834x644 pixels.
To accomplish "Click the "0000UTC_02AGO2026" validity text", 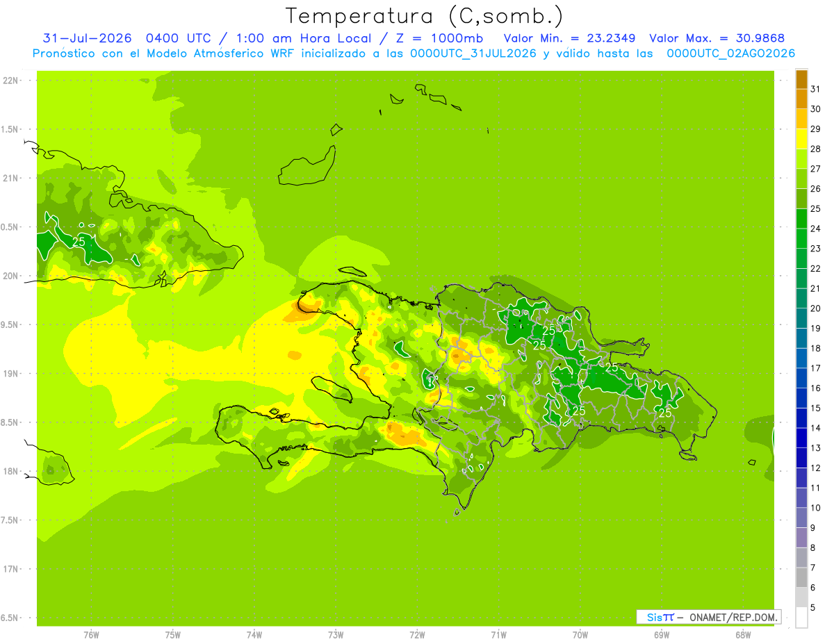I will (x=731, y=53).
